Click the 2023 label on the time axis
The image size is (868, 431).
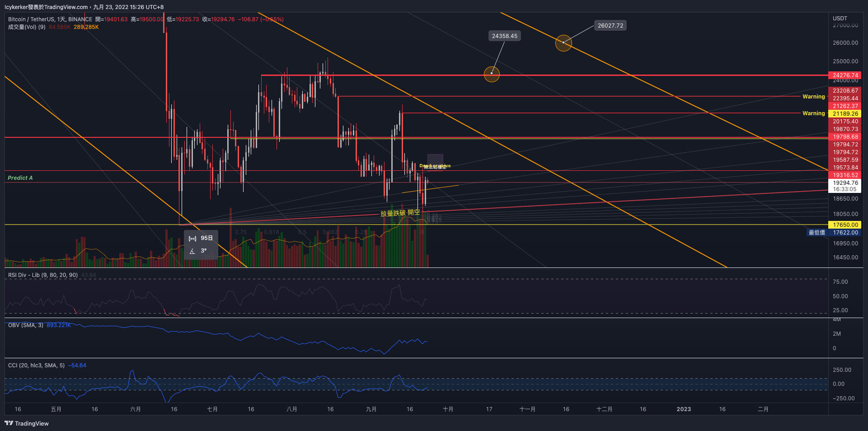point(684,409)
